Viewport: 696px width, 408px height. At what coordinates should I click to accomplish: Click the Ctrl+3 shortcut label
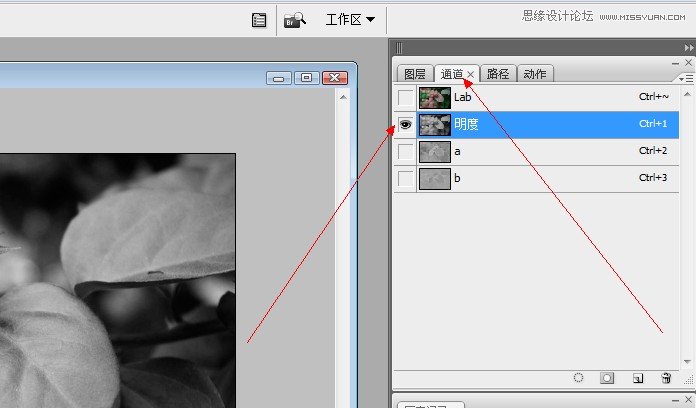(x=653, y=178)
